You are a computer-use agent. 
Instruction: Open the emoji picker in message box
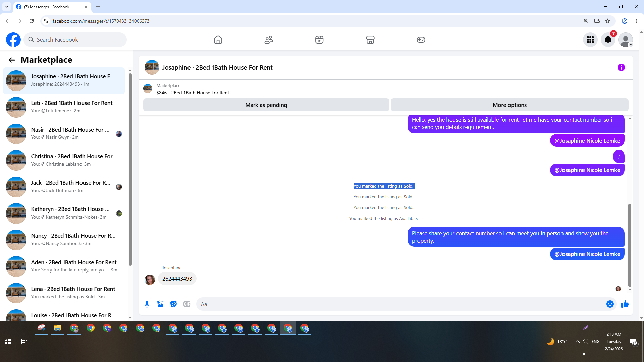coord(610,304)
